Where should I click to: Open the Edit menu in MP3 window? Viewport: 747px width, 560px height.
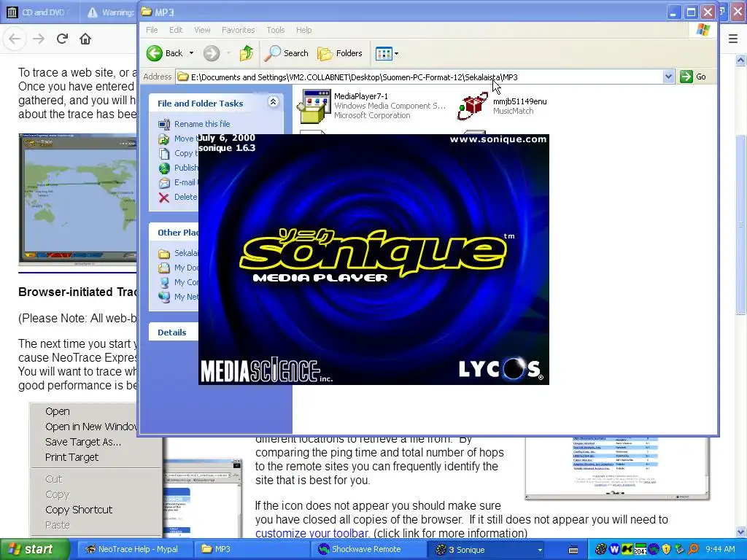click(176, 30)
